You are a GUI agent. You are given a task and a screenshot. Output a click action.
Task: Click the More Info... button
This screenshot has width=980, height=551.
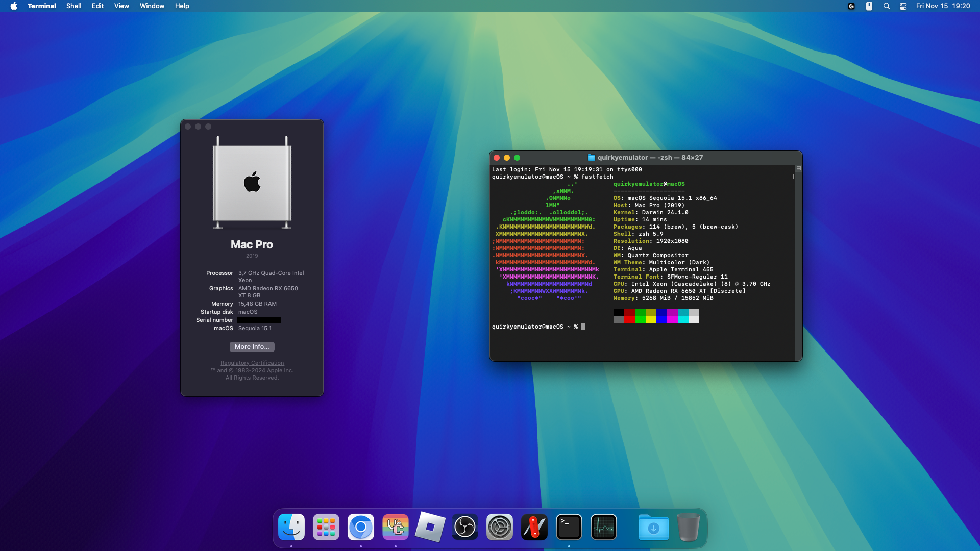tap(252, 347)
